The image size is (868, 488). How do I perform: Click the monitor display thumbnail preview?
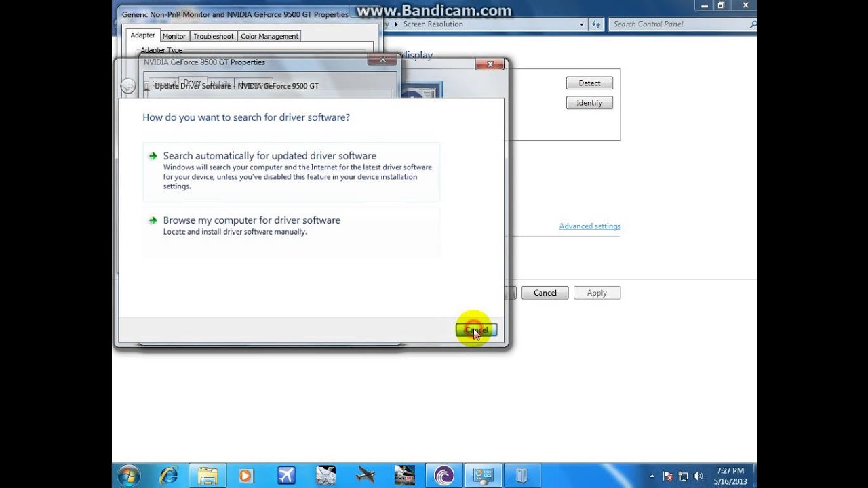pyautogui.click(x=422, y=90)
